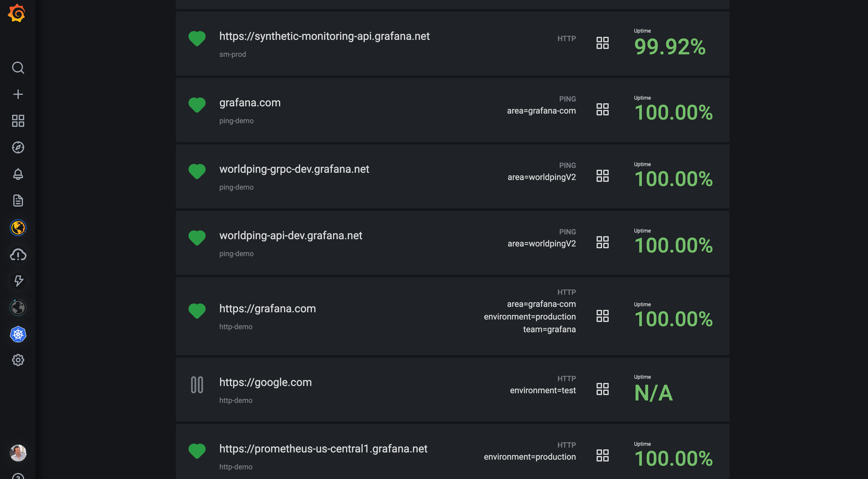The height and width of the screenshot is (479, 868).
Task: Open the Kubernetes plugin icon
Action: tap(18, 334)
